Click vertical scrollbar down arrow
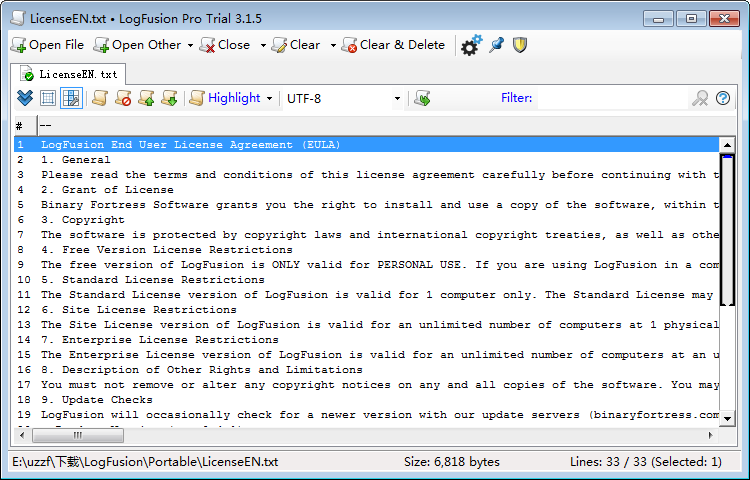750x480 pixels. pos(727,419)
